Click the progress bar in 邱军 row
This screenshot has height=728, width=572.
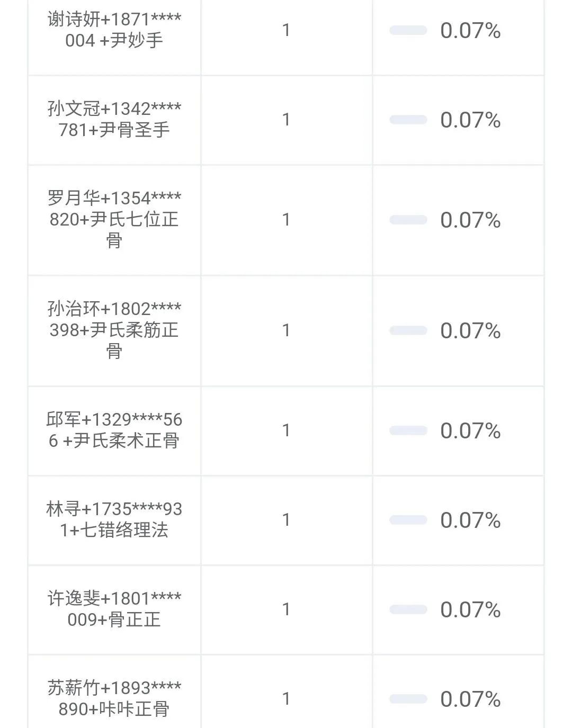[x=408, y=430]
